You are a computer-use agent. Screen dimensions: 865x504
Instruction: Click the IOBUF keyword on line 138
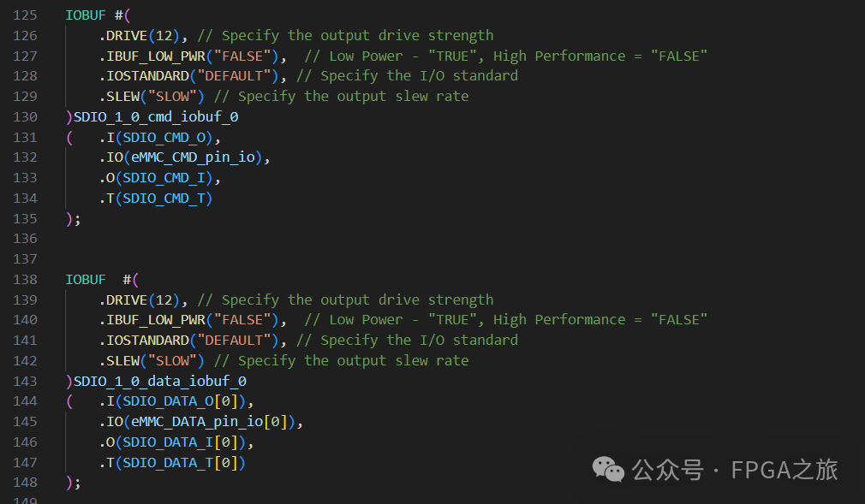point(86,279)
